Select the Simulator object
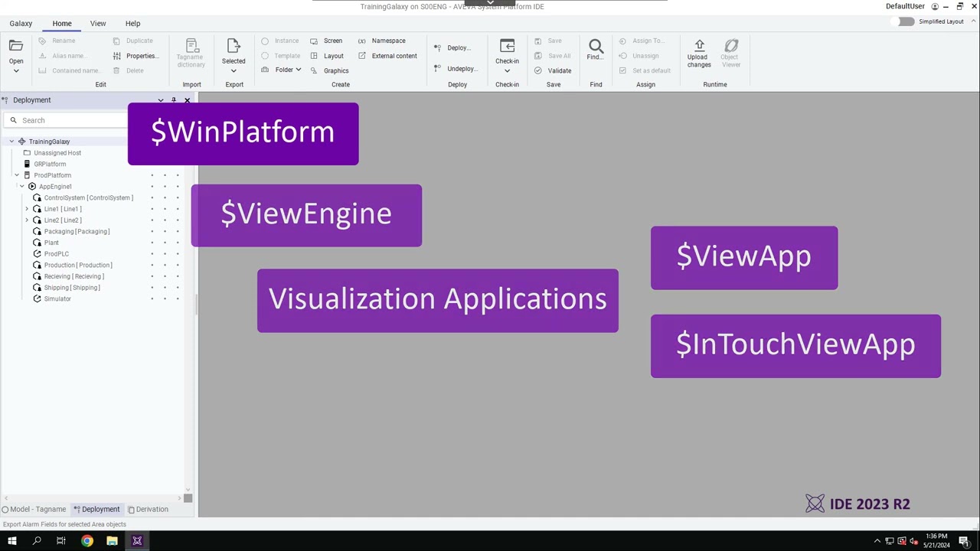This screenshot has width=980, height=551. coord(57,298)
